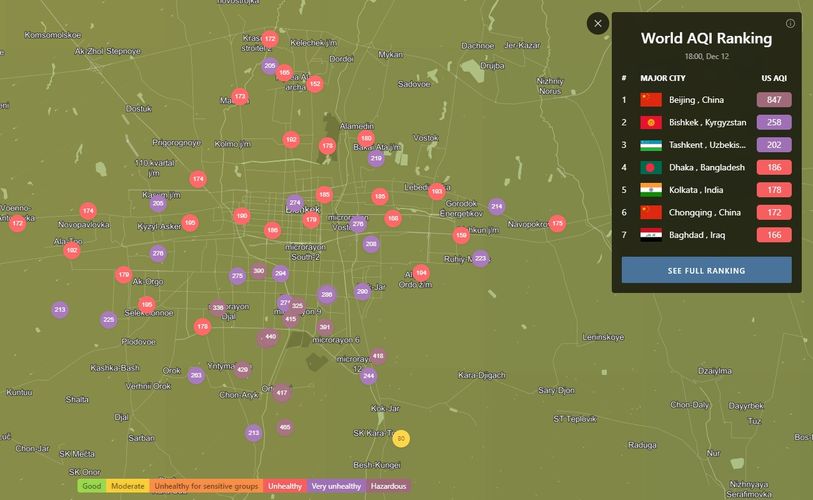Click the yellow 80 AQI station marker
Image resolution: width=813 pixels, height=500 pixels.
point(401,438)
